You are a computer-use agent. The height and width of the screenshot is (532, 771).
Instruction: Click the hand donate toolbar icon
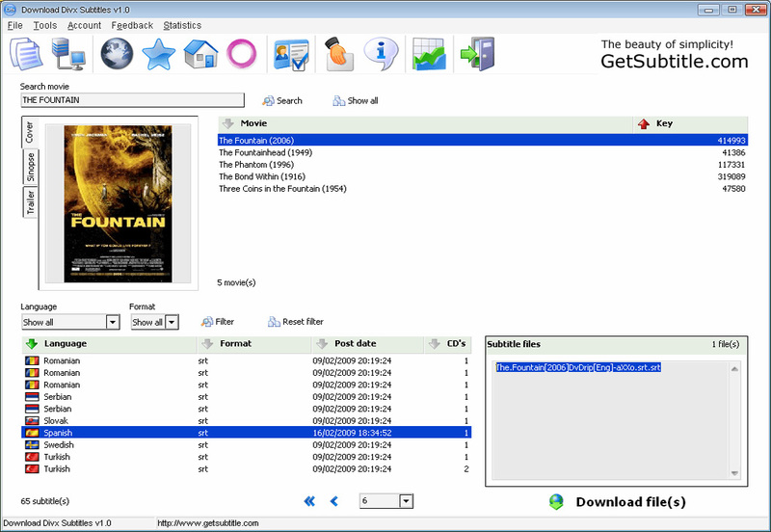coord(339,54)
